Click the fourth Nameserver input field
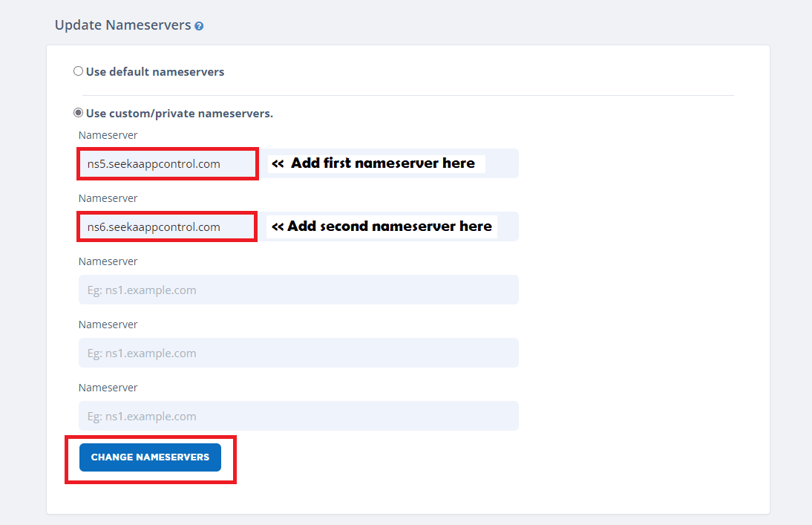The image size is (812, 525). pyautogui.click(x=298, y=353)
